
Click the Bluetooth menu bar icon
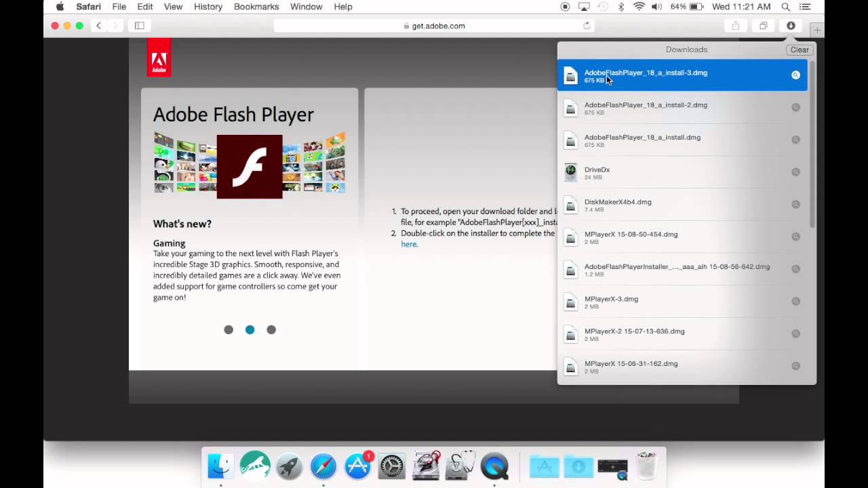tap(620, 7)
